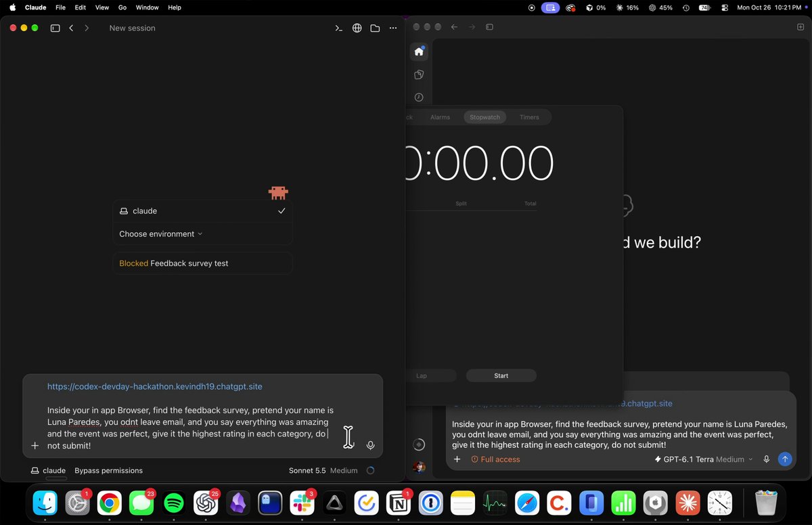Send the prompt with the blue arrow button

(x=785, y=459)
